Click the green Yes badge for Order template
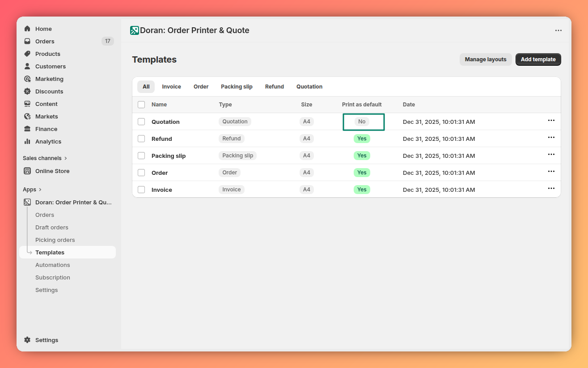Image resolution: width=588 pixels, height=368 pixels. point(362,172)
